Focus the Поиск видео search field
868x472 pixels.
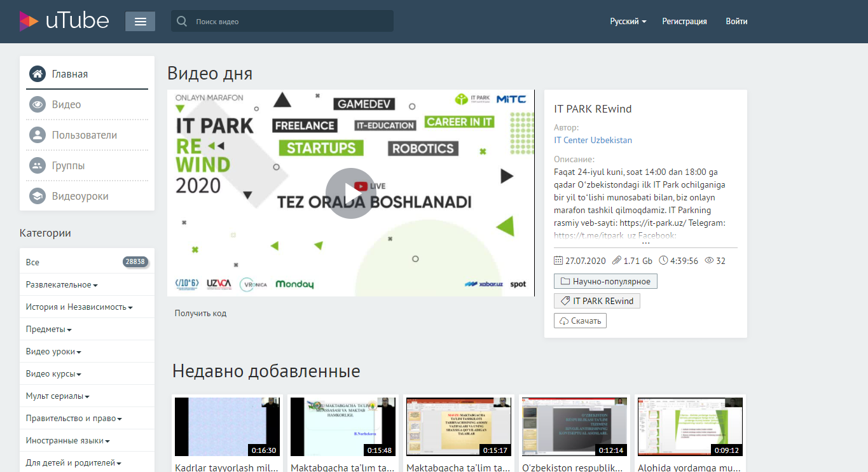coord(282,21)
